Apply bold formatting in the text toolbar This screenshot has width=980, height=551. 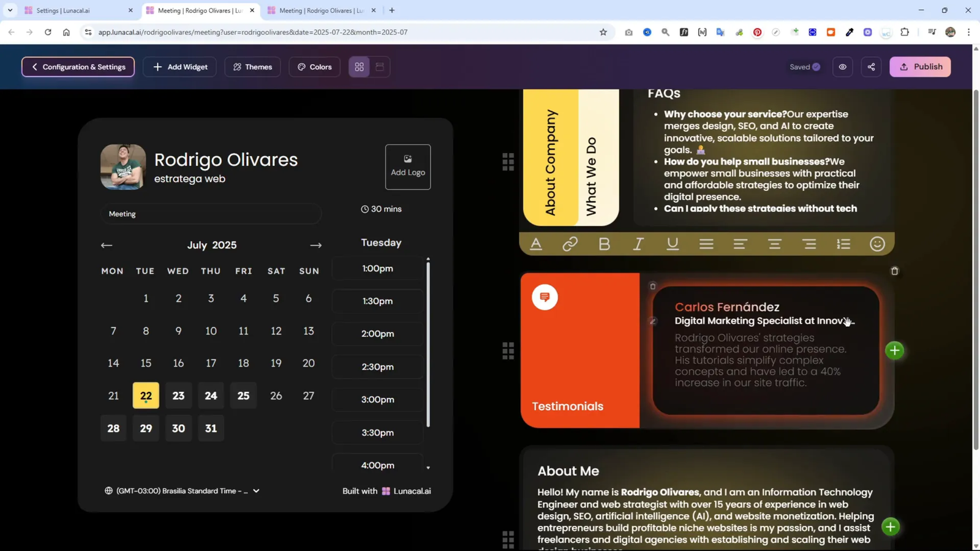[604, 243]
